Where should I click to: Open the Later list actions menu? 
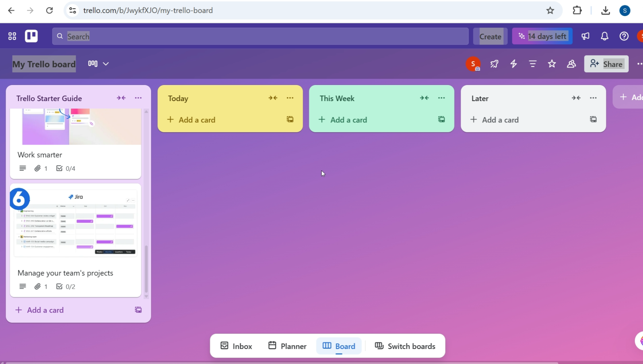coord(593,98)
